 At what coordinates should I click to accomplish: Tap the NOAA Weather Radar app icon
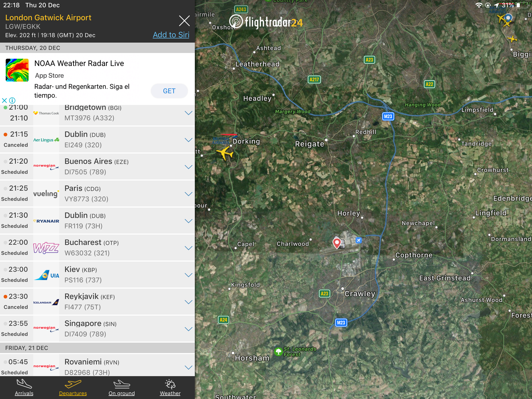pyautogui.click(x=17, y=70)
